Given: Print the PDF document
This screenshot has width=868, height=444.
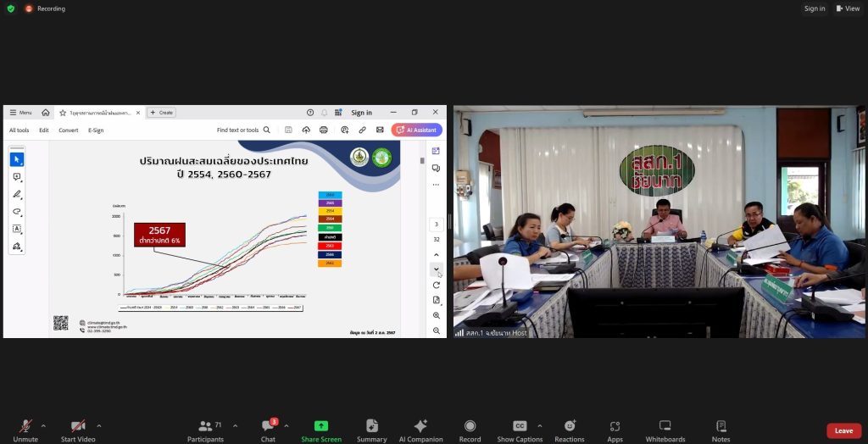Looking at the screenshot, I should (x=324, y=130).
